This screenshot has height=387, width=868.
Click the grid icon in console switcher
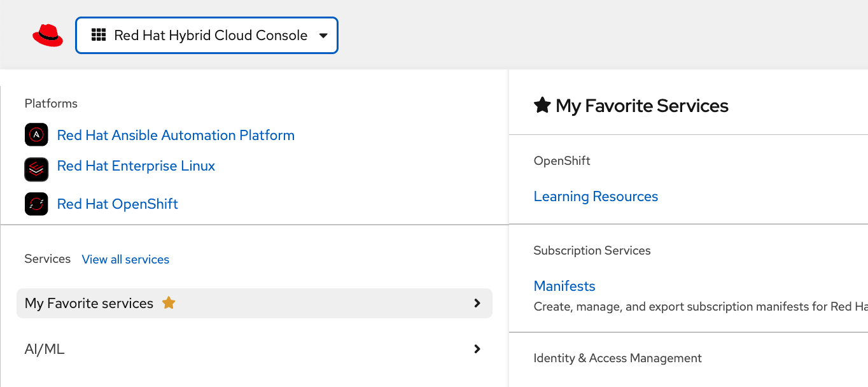pos(98,35)
